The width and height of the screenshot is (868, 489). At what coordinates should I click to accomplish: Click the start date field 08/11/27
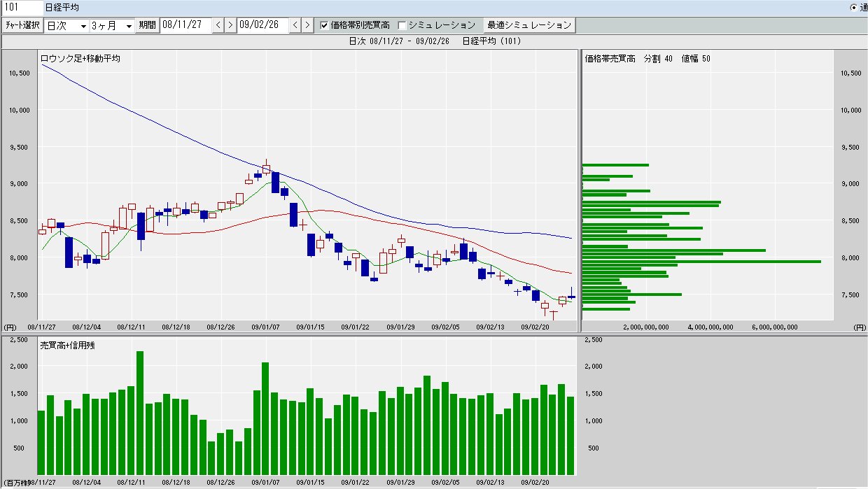click(185, 25)
